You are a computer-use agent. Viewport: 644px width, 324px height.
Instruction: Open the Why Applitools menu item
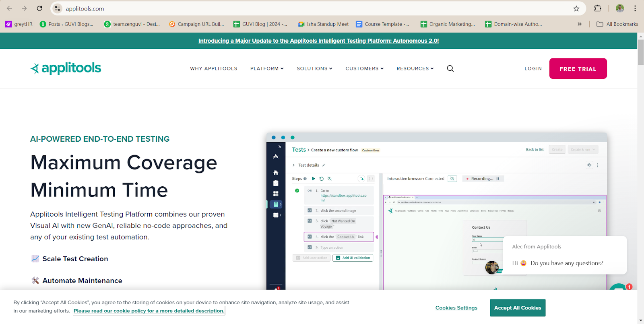click(x=214, y=68)
